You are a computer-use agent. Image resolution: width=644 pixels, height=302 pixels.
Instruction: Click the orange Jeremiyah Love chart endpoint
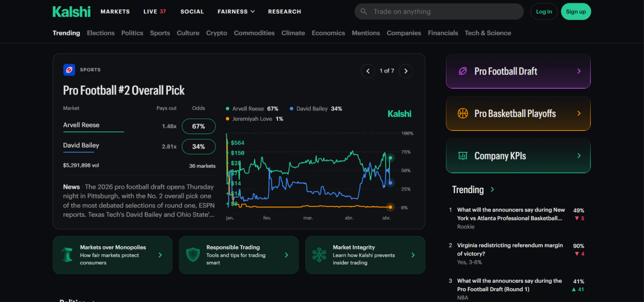(x=390, y=207)
